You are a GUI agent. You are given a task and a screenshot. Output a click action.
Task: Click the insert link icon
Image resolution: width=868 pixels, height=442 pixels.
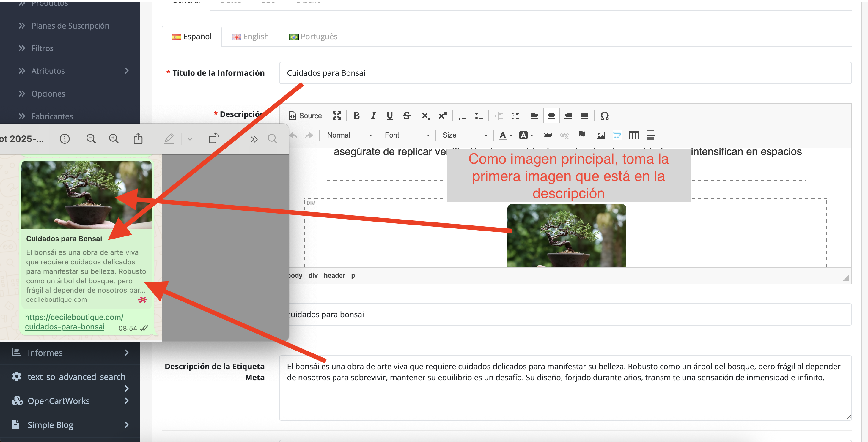[548, 135]
